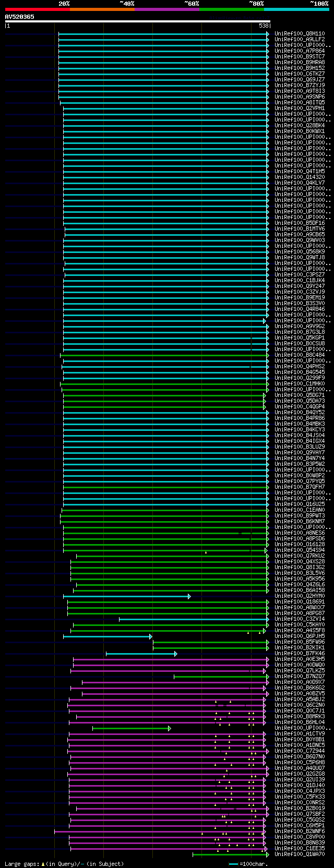Select the UniRef100_Q7RKU2 label

tap(300, 556)
